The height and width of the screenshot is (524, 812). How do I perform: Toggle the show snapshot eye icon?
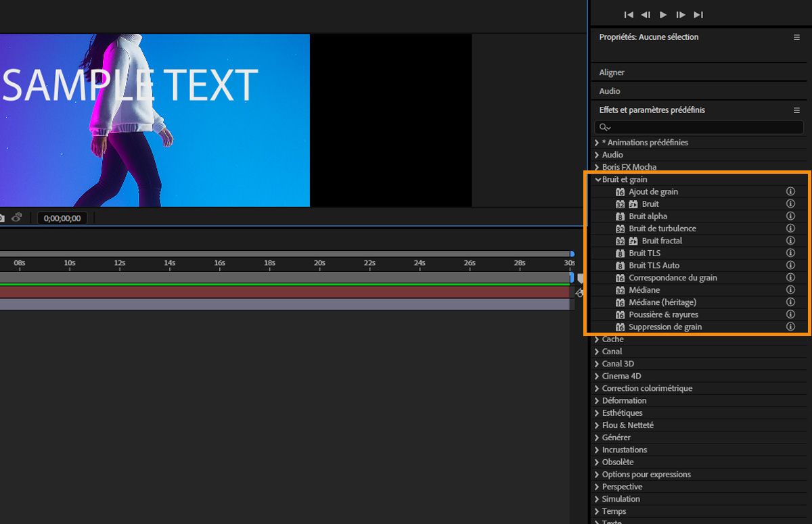click(16, 218)
